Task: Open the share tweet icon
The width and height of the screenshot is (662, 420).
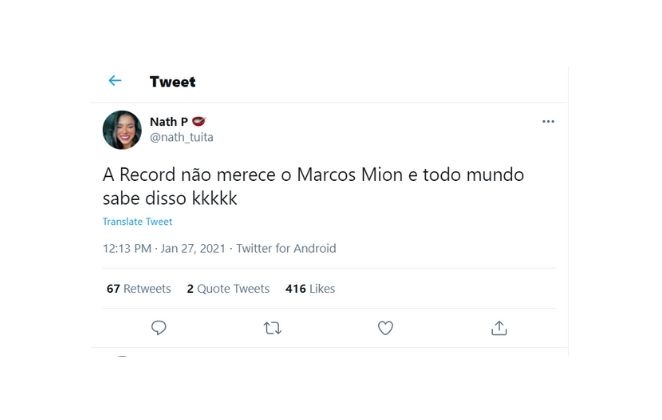Action: (499, 328)
